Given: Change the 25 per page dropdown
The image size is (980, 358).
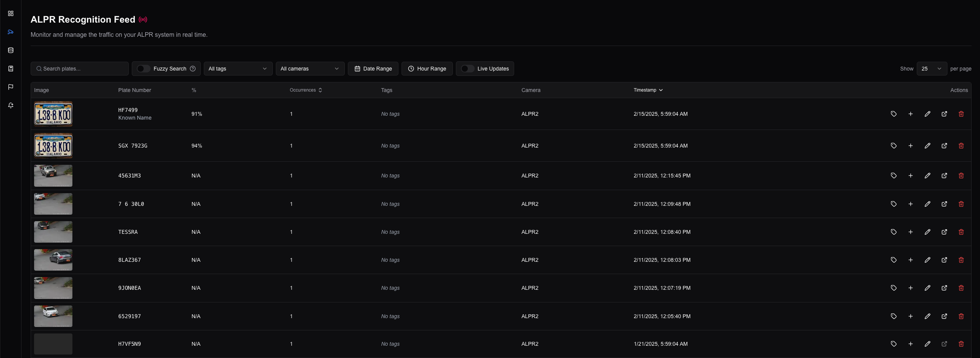Looking at the screenshot, I should (x=931, y=69).
